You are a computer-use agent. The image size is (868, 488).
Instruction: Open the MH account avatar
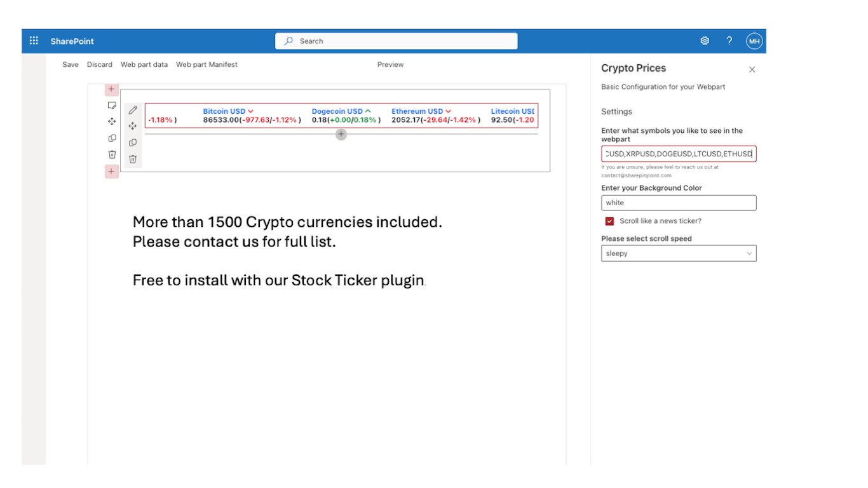pyautogui.click(x=754, y=41)
